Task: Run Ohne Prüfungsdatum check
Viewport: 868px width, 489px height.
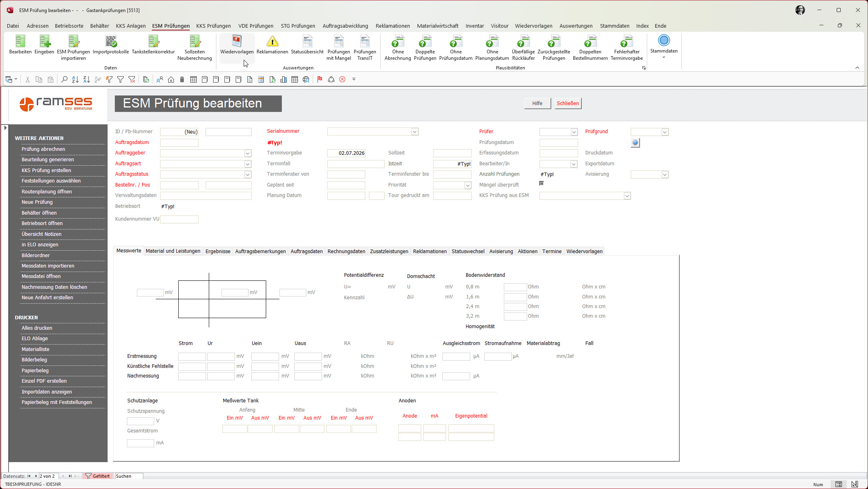Action: point(456,48)
